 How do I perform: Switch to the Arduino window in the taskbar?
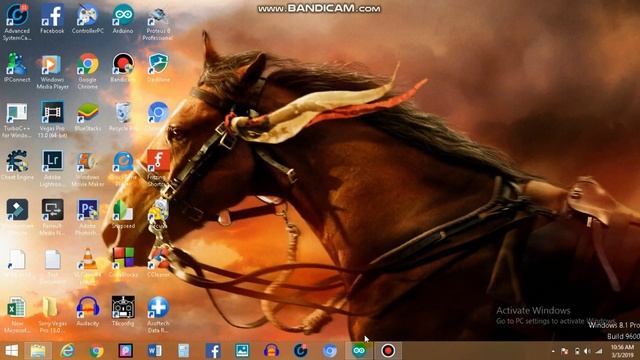pyautogui.click(x=359, y=351)
